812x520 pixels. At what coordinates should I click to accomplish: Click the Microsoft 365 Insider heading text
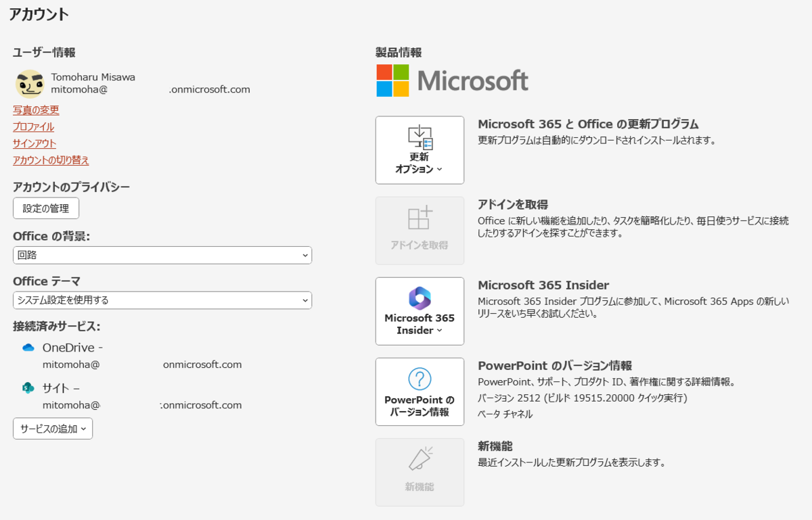coord(543,285)
